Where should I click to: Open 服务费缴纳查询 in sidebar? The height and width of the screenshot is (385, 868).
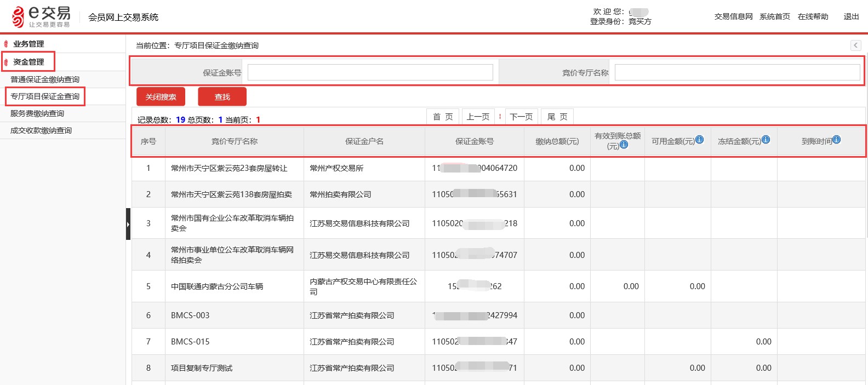coord(37,113)
